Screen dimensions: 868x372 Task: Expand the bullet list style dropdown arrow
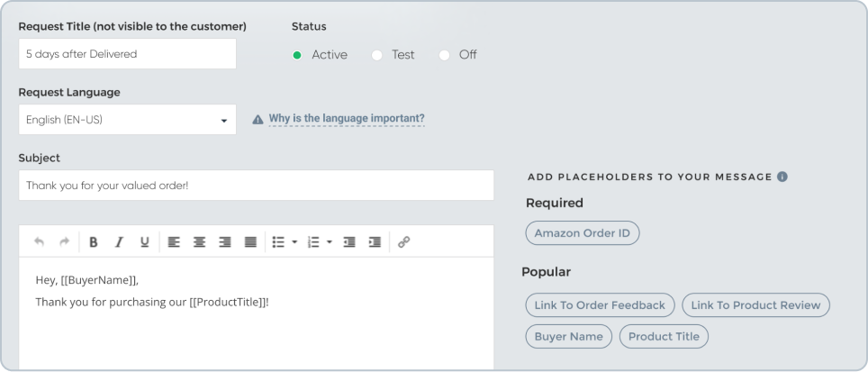[294, 242]
